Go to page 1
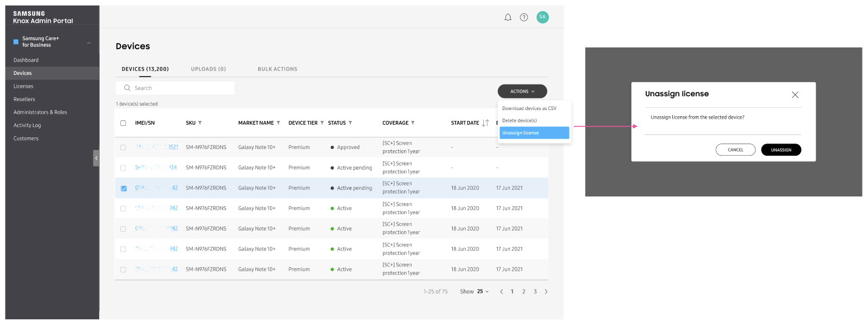This screenshot has height=323, width=868. [x=512, y=291]
